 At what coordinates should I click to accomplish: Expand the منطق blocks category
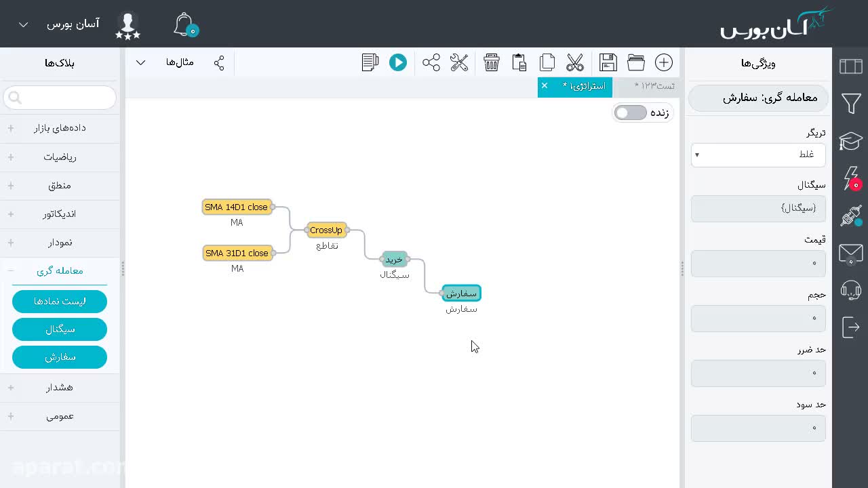(60, 185)
